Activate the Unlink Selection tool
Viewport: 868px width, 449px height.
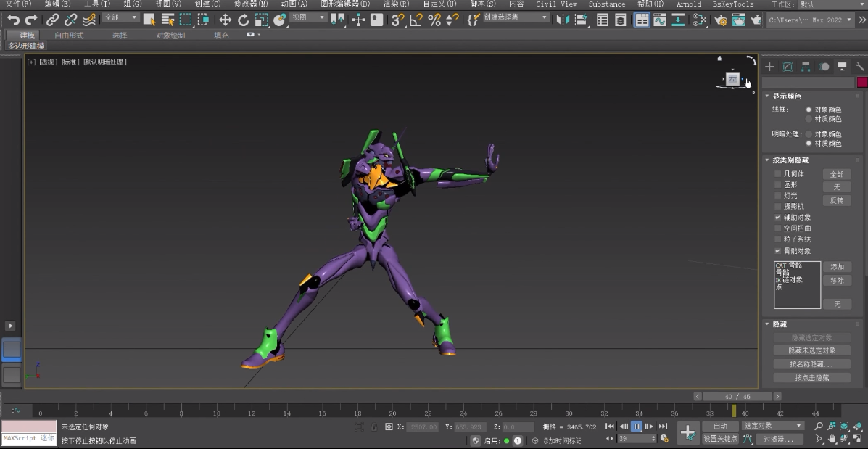(x=71, y=20)
